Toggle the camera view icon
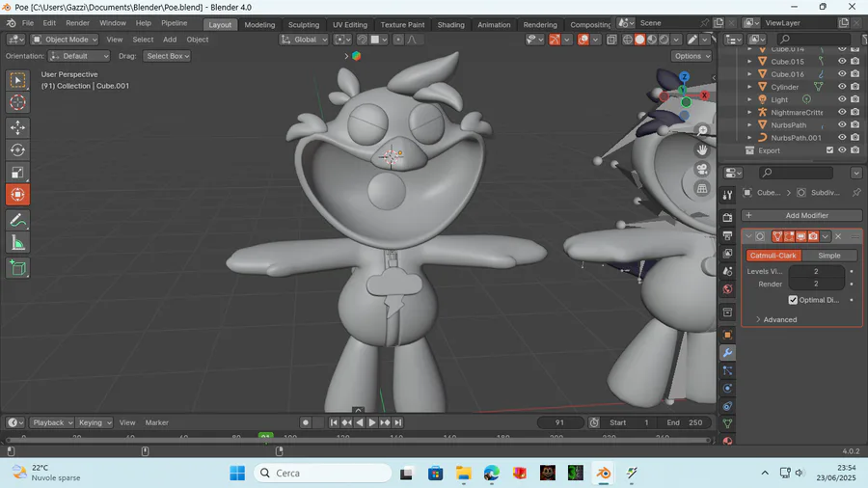The width and height of the screenshot is (868, 488). [x=702, y=170]
